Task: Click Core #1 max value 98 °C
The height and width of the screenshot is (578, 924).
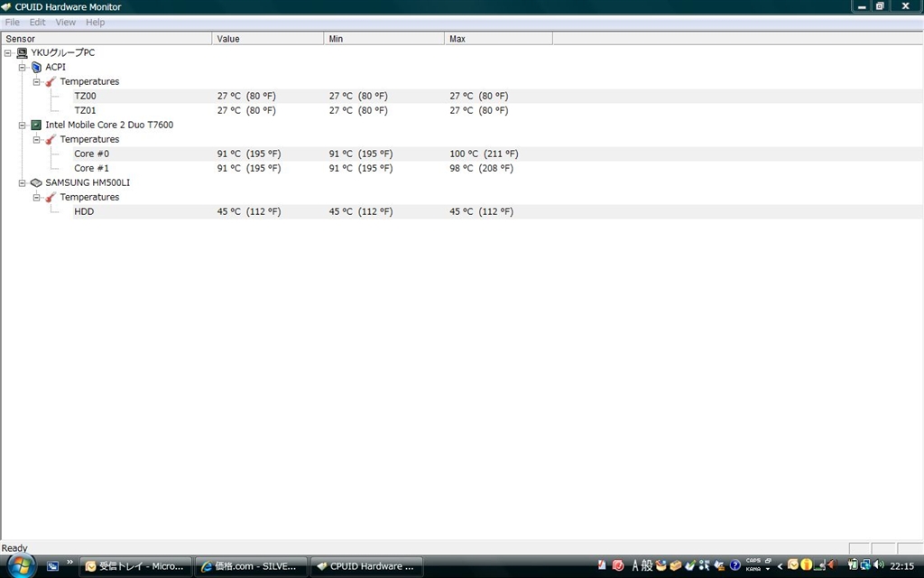Action: pos(482,168)
